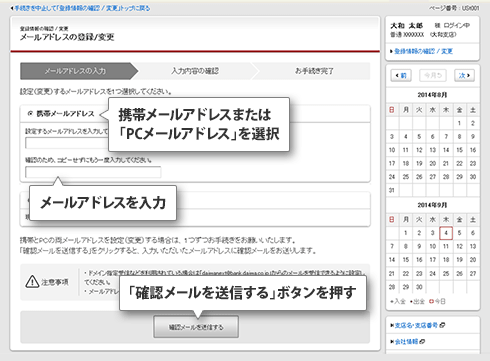Open the 会社情報 link
The height and width of the screenshot is (361, 490).
click(x=406, y=342)
